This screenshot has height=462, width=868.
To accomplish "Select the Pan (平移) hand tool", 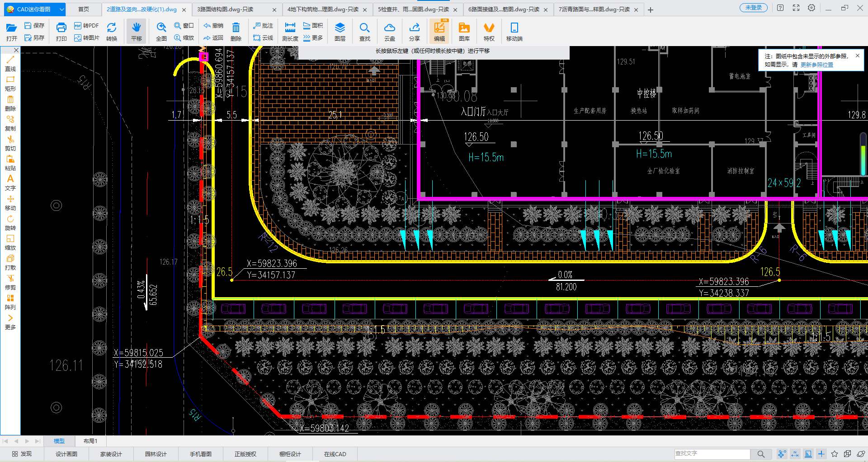I will (x=137, y=32).
